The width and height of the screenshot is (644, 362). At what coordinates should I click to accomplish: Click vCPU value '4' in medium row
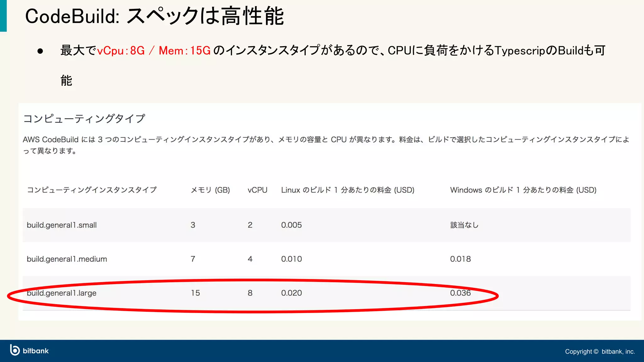(x=250, y=259)
